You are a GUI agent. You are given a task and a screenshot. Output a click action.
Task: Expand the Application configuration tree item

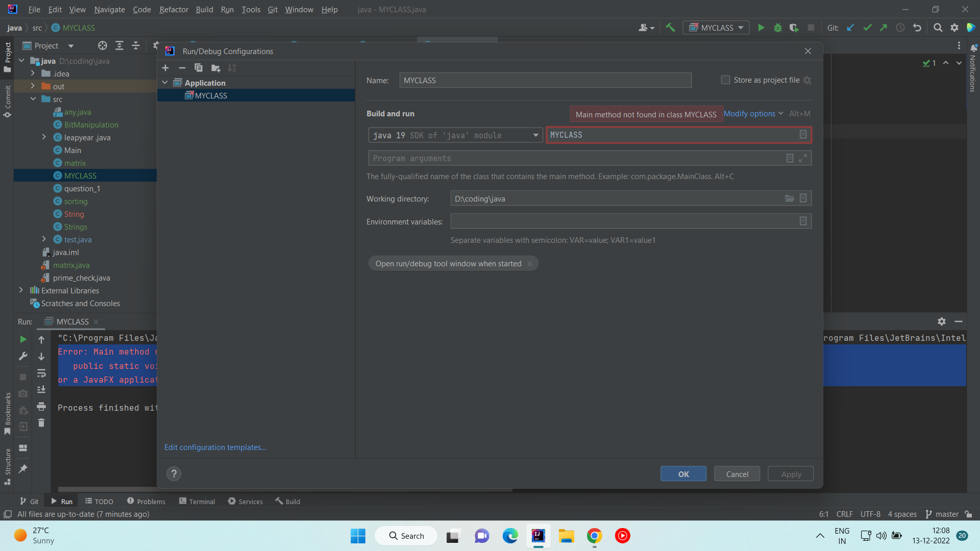166,82
